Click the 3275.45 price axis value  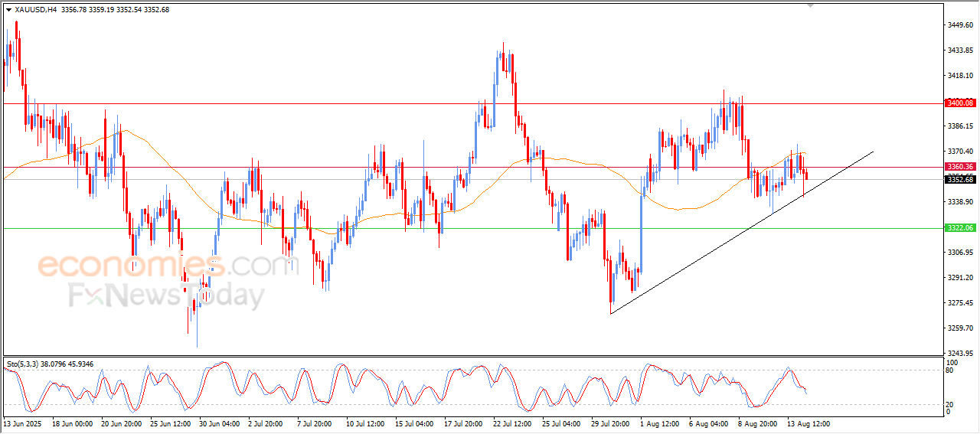[960, 303]
